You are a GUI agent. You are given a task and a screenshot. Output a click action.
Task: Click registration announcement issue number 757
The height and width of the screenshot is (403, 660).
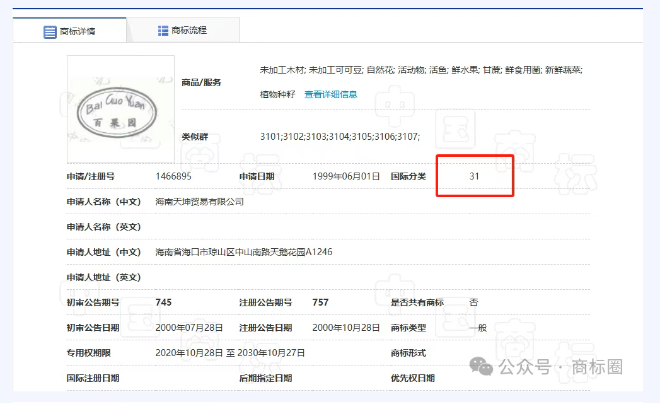tap(320, 302)
